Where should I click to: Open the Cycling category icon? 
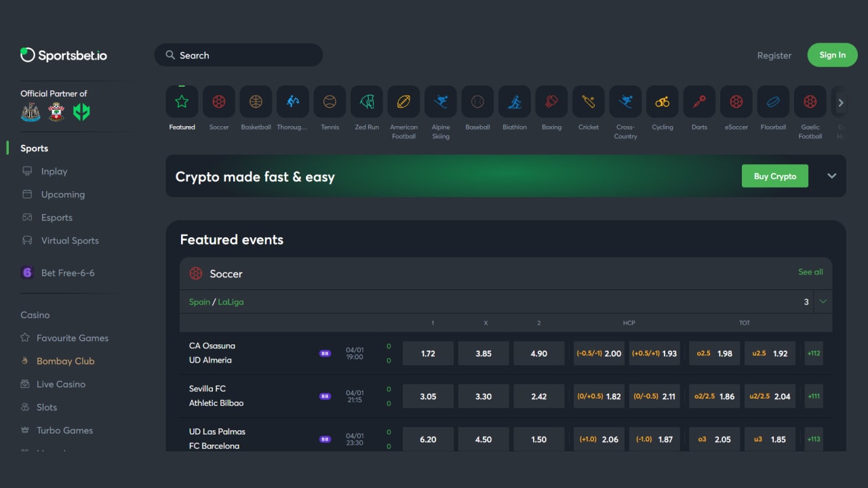[663, 102]
